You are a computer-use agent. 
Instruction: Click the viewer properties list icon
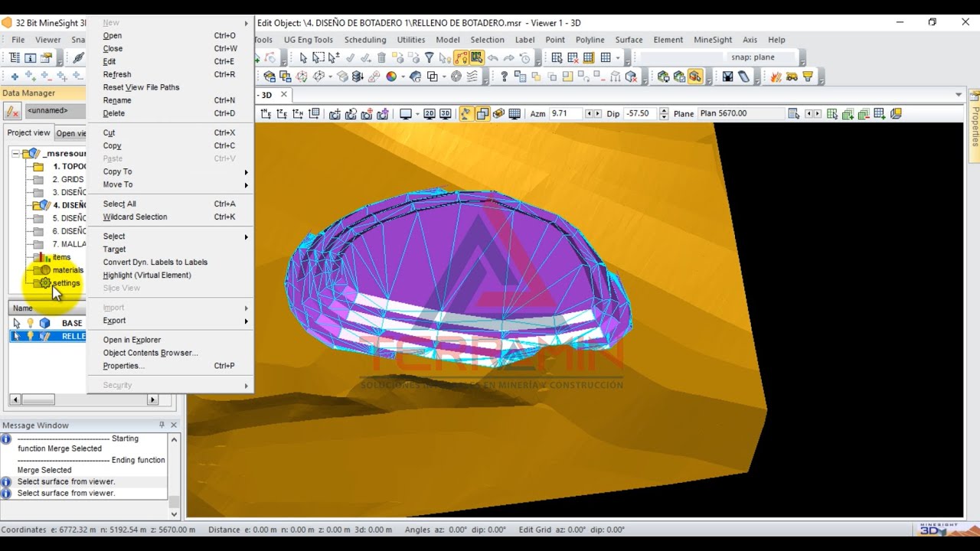pyautogui.click(x=793, y=113)
